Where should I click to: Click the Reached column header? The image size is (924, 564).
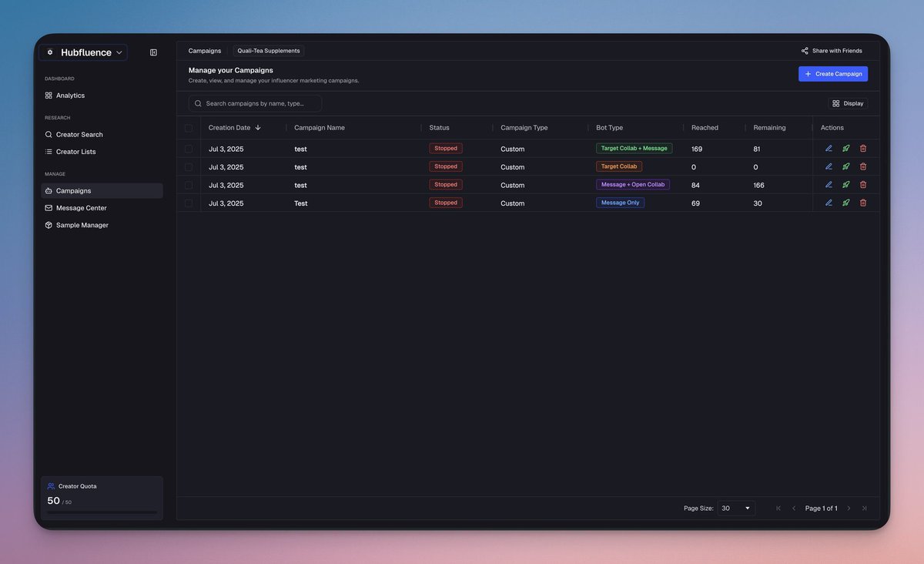(705, 128)
